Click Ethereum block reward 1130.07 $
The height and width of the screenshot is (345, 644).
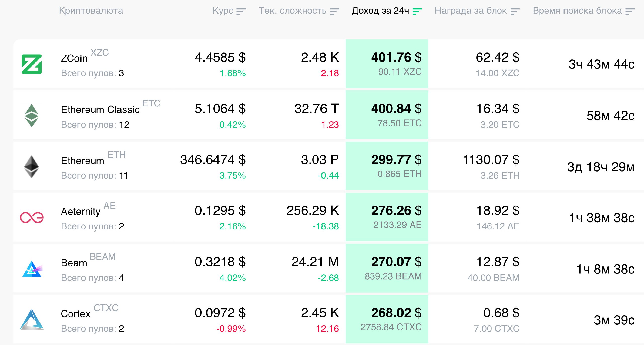click(491, 160)
